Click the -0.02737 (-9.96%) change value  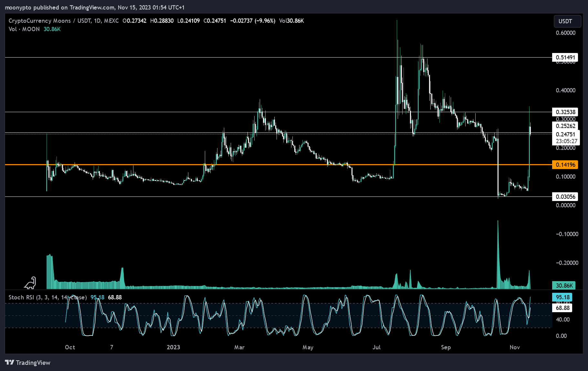pyautogui.click(x=253, y=21)
